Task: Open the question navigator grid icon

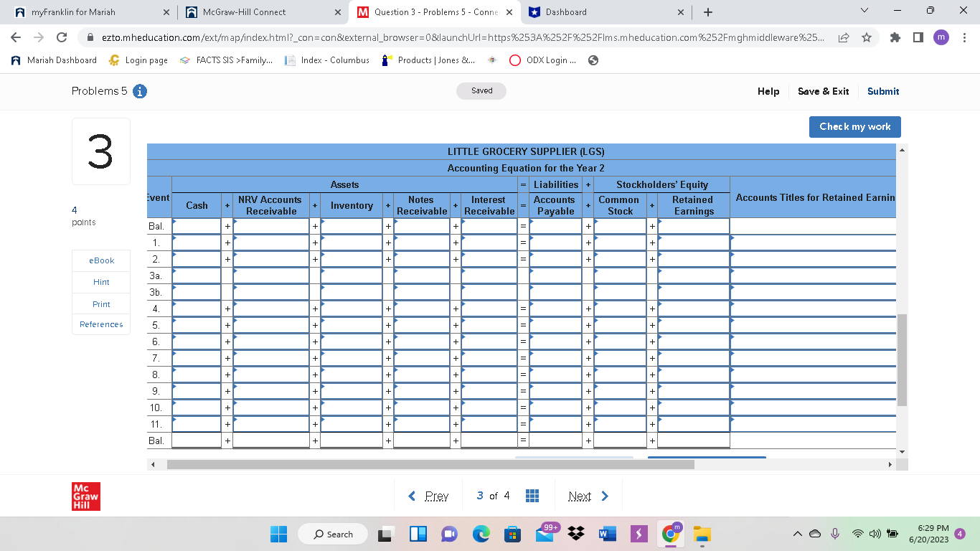Action: coord(532,496)
